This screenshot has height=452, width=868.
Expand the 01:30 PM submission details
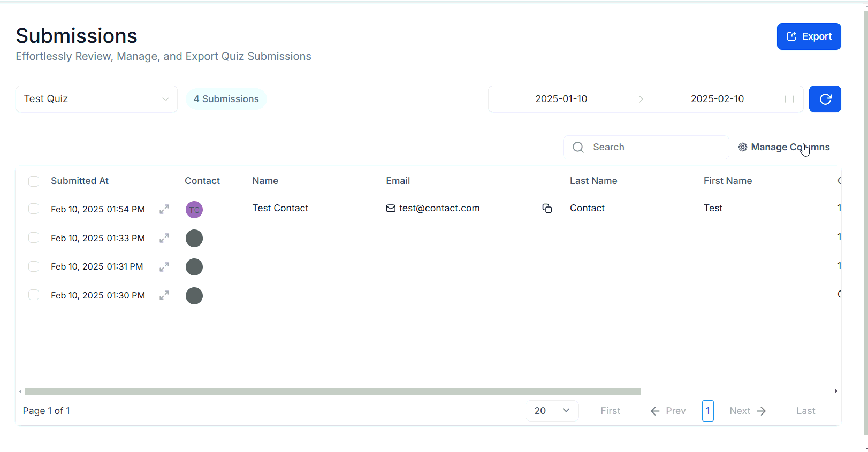tap(164, 295)
